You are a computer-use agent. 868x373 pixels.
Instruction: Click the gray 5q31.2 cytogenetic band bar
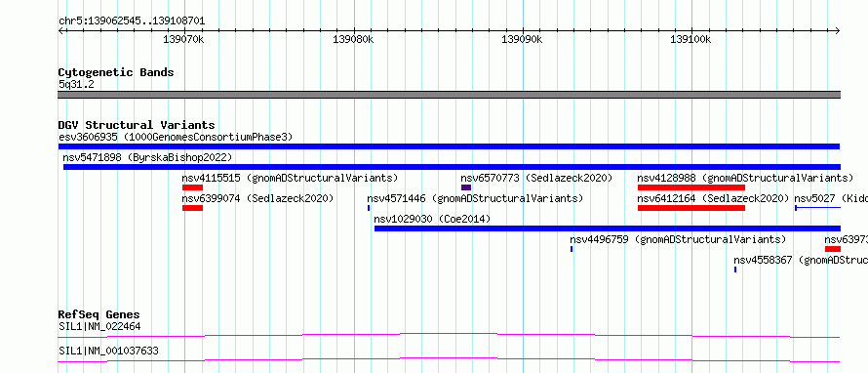(449, 95)
